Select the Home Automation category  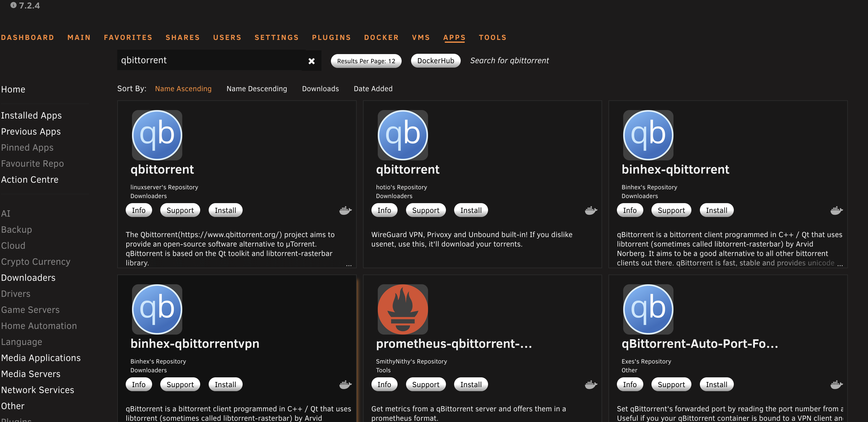(x=39, y=326)
